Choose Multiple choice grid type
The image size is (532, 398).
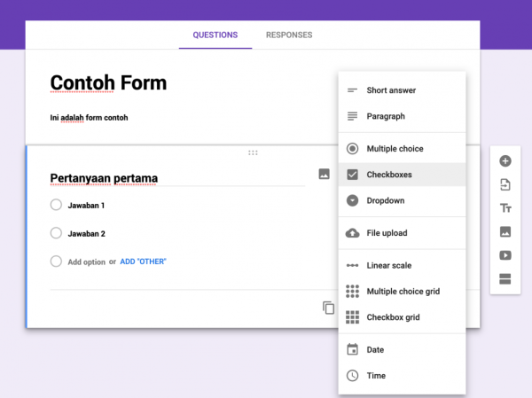[402, 291]
